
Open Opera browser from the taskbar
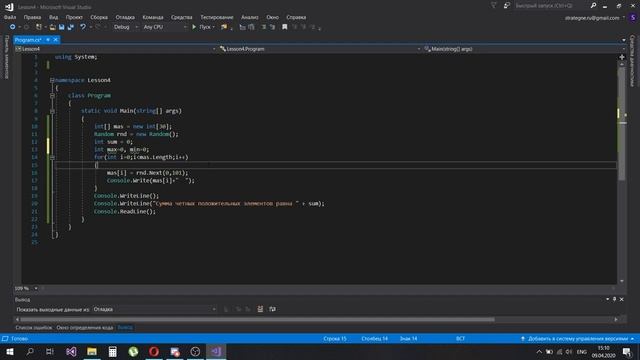(154, 351)
